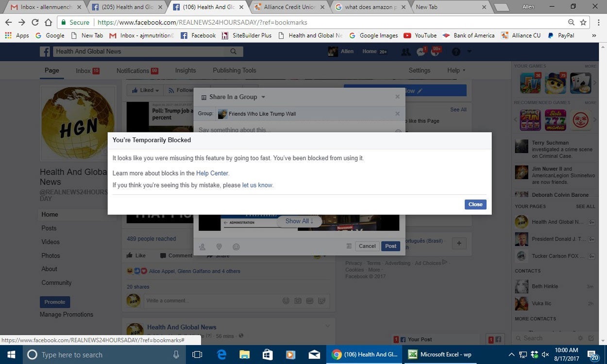
Task: Click the check-in location pin icon
Action: click(219, 247)
